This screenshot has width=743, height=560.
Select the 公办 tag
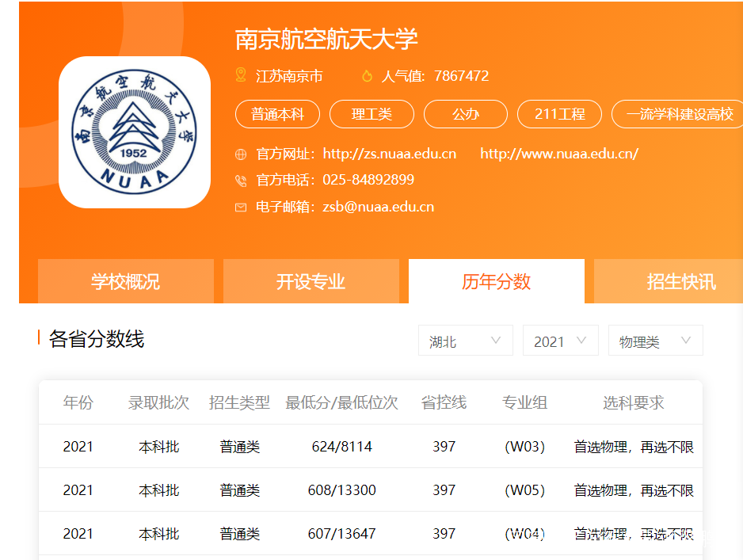point(465,114)
